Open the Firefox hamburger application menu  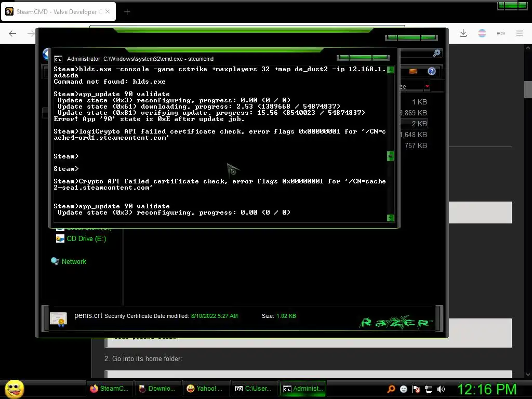point(520,33)
